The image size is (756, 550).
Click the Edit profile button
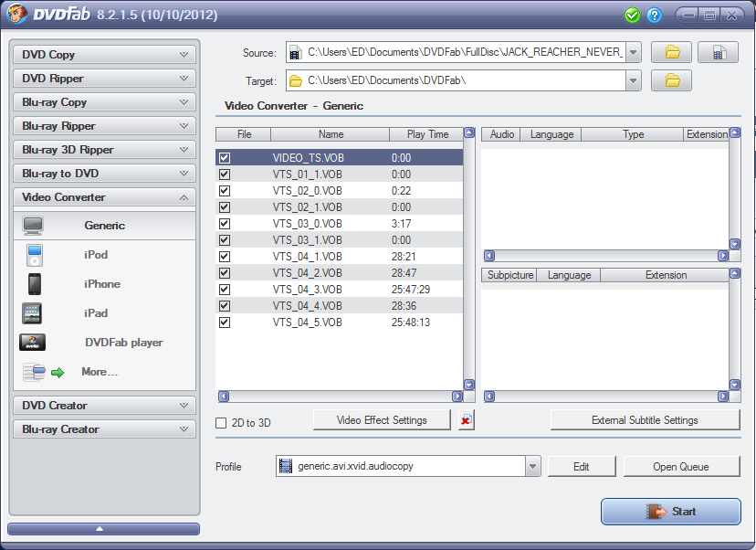[x=582, y=467]
